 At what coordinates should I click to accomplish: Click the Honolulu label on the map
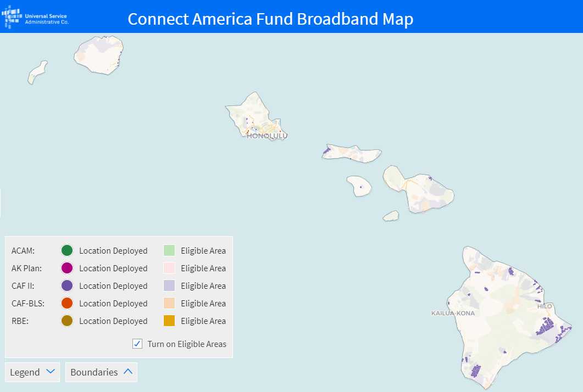[267, 136]
